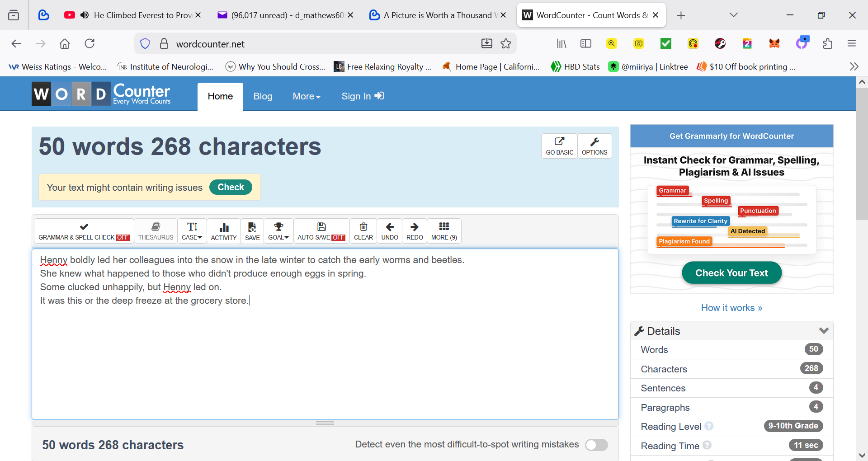Click the Reading Time help icon
The height and width of the screenshot is (461, 868).
tap(707, 445)
